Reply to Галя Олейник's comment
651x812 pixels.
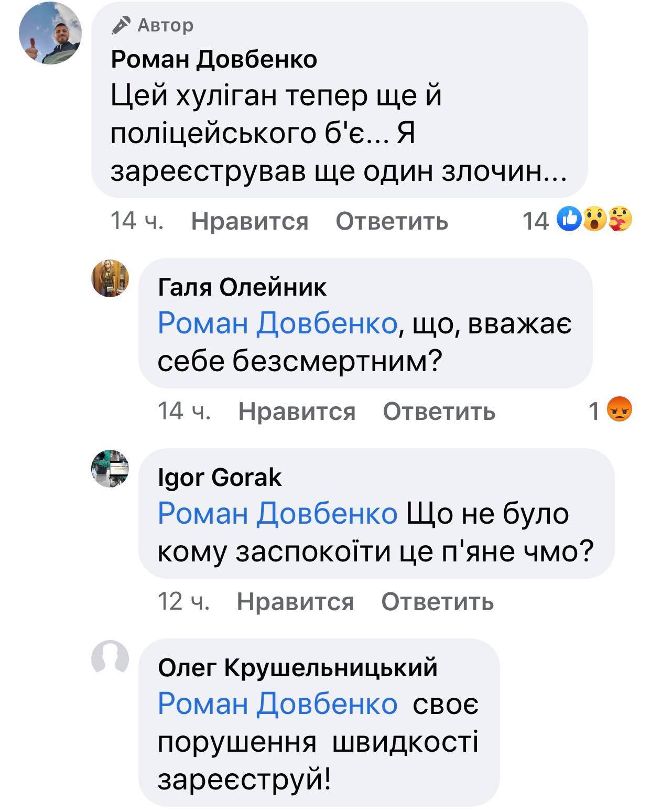click(x=439, y=412)
